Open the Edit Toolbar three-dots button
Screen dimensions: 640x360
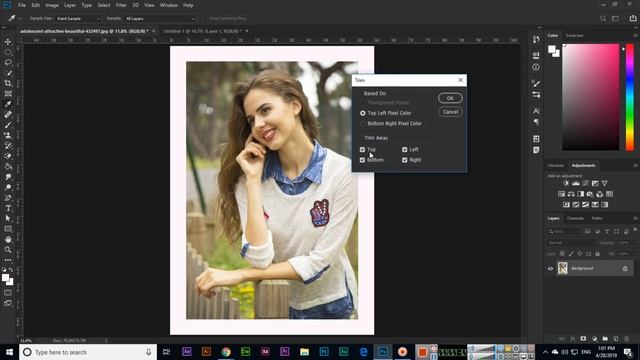8,260
